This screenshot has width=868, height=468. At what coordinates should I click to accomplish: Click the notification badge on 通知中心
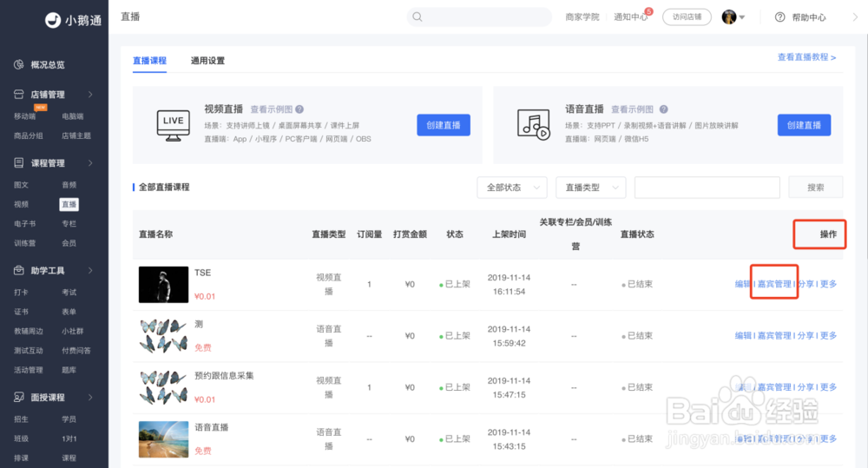[648, 11]
